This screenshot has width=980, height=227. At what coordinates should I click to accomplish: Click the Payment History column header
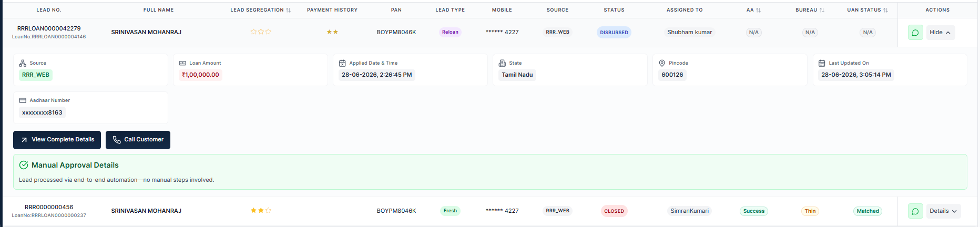click(x=332, y=10)
